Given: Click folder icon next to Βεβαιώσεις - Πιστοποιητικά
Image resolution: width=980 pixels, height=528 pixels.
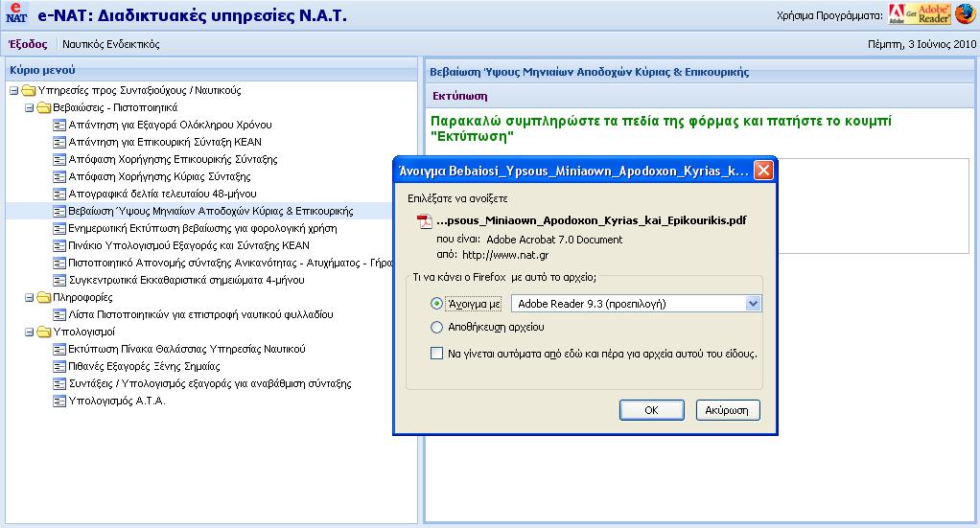Looking at the screenshot, I should click(44, 107).
